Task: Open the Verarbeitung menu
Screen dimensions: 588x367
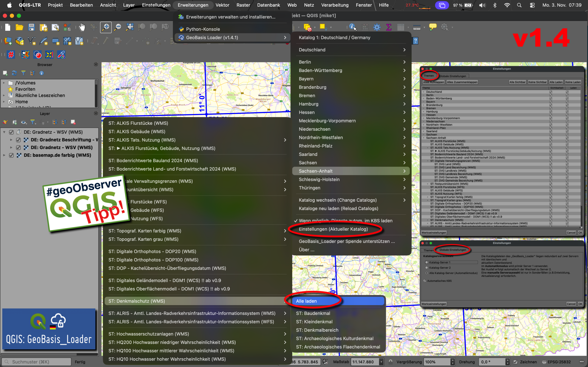Action: [335, 5]
